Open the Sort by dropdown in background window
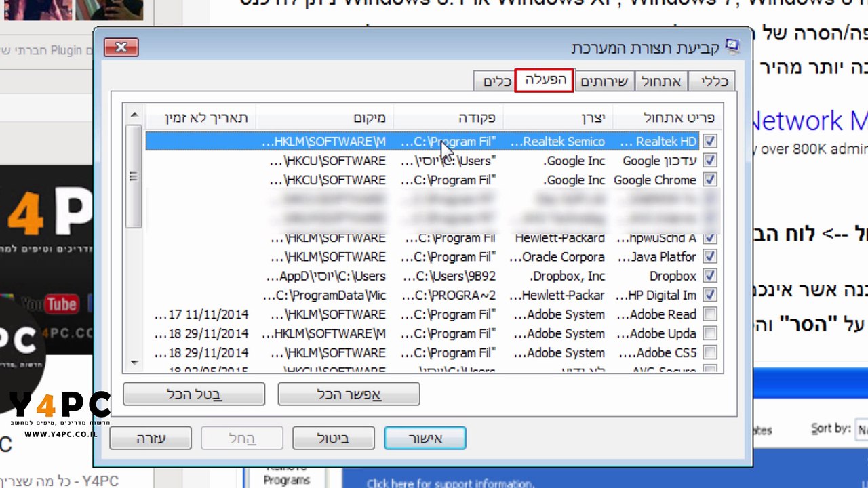The image size is (868, 488). click(861, 429)
